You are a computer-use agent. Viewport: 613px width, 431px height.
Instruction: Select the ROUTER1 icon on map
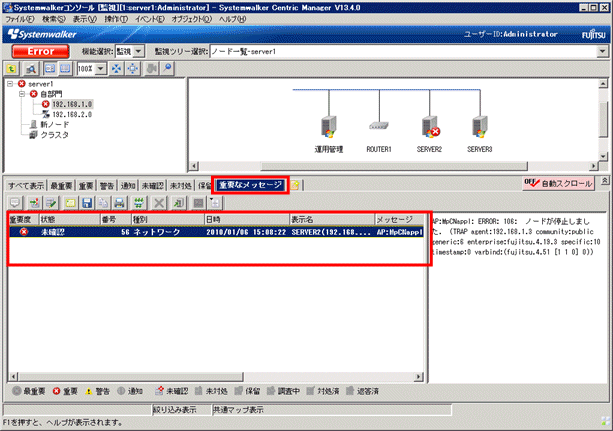379,126
